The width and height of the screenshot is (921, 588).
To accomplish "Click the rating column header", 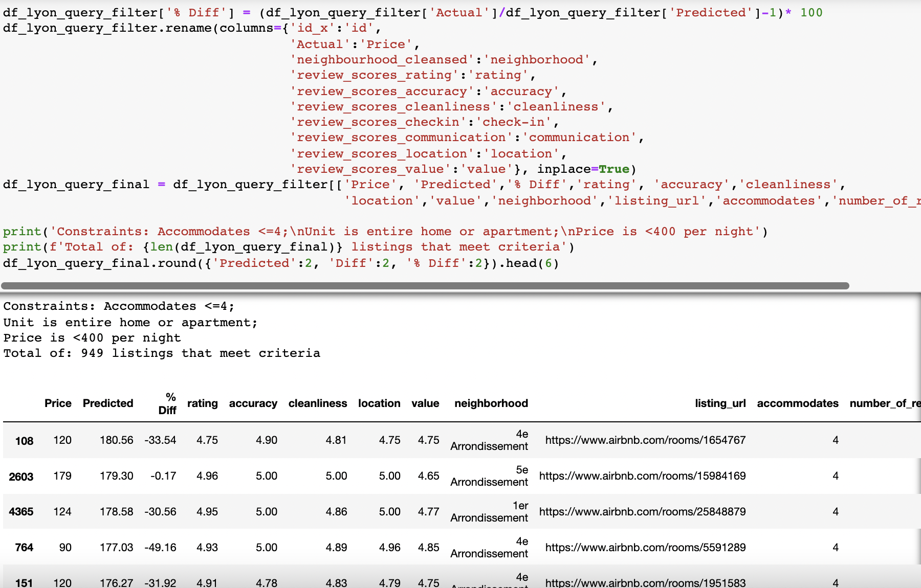I will click(x=203, y=403).
